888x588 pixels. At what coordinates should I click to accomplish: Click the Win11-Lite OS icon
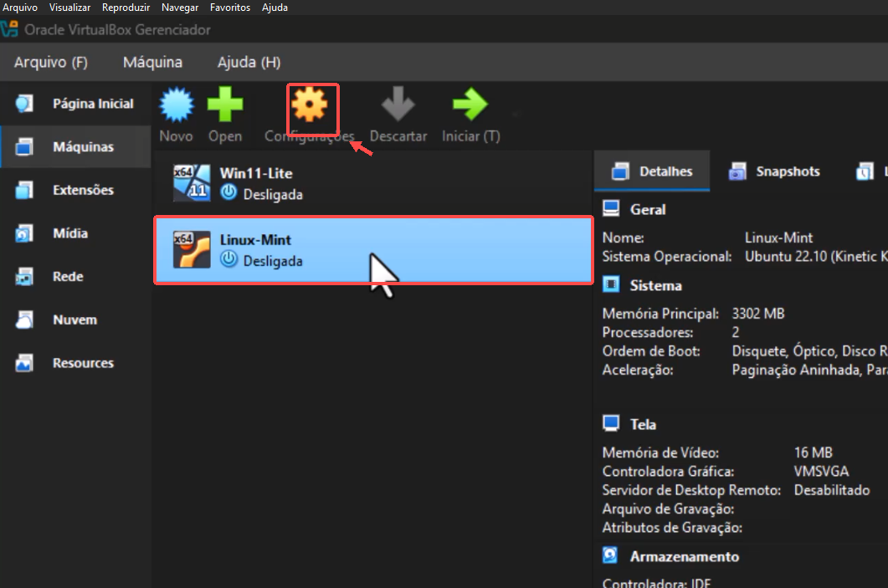(x=192, y=183)
